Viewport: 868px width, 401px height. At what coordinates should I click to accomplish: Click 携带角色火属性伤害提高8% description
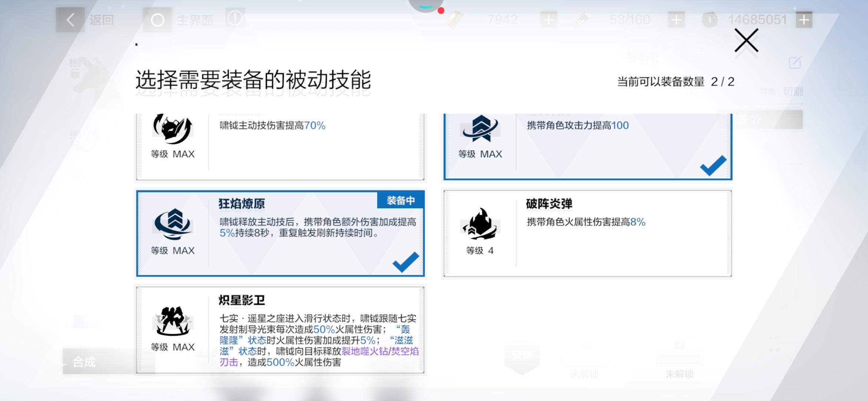[586, 222]
